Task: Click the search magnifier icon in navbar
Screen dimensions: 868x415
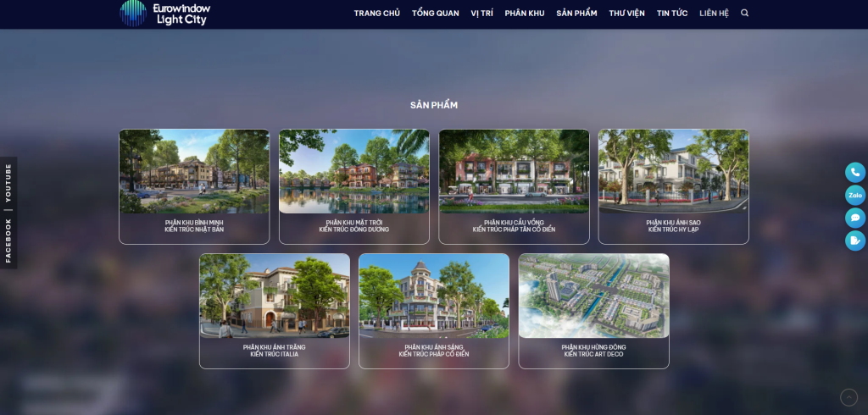Action: click(744, 14)
